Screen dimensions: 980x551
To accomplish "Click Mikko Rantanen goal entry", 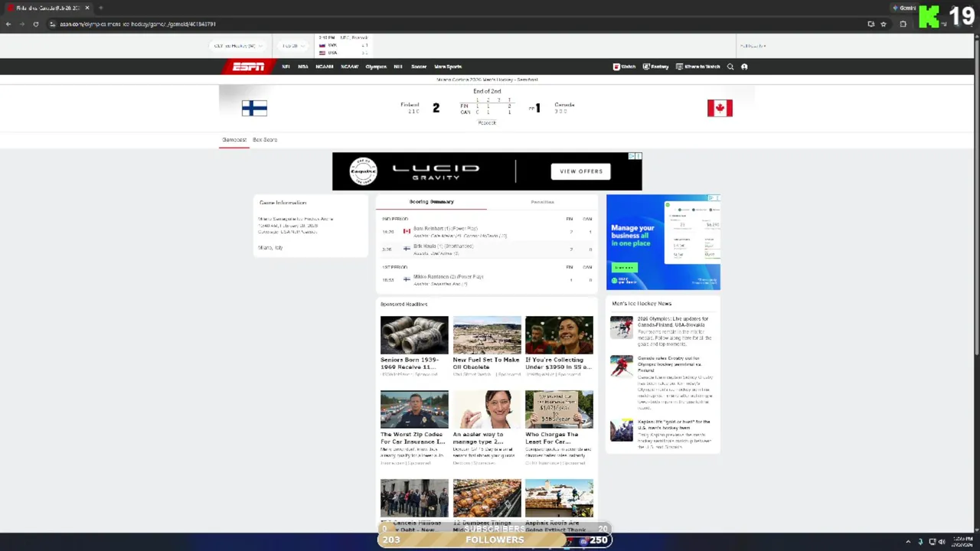I will 487,280.
